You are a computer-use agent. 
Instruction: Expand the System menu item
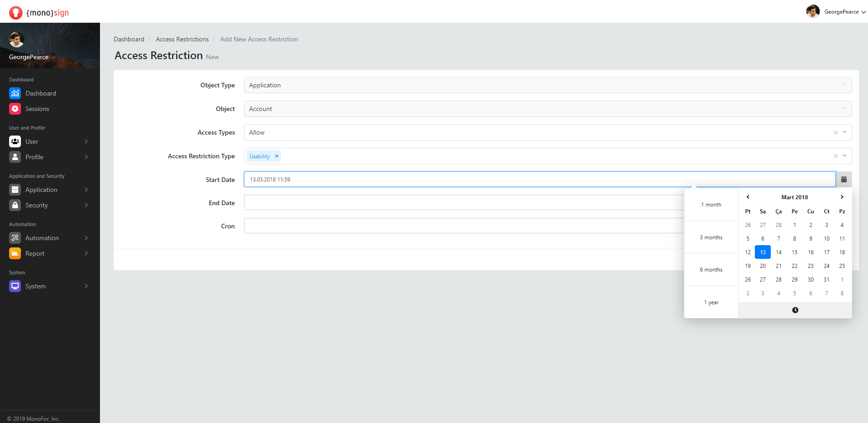point(49,286)
